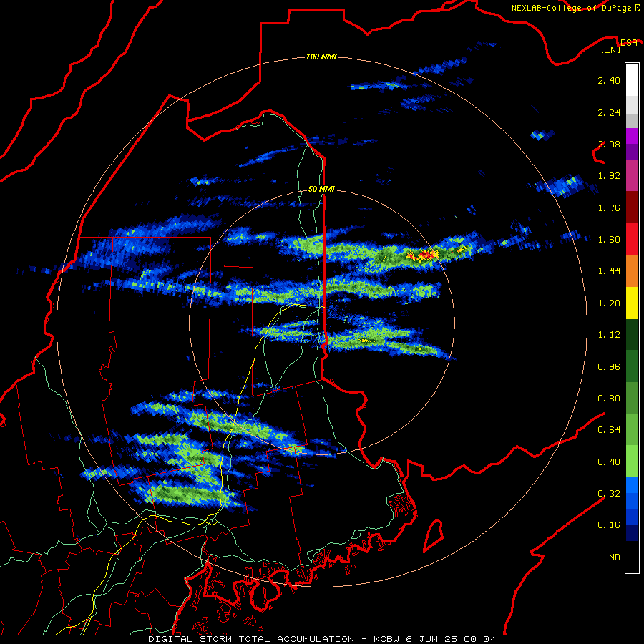Click the 0.48 legend value
This screenshot has height=644, width=644.
(609, 462)
